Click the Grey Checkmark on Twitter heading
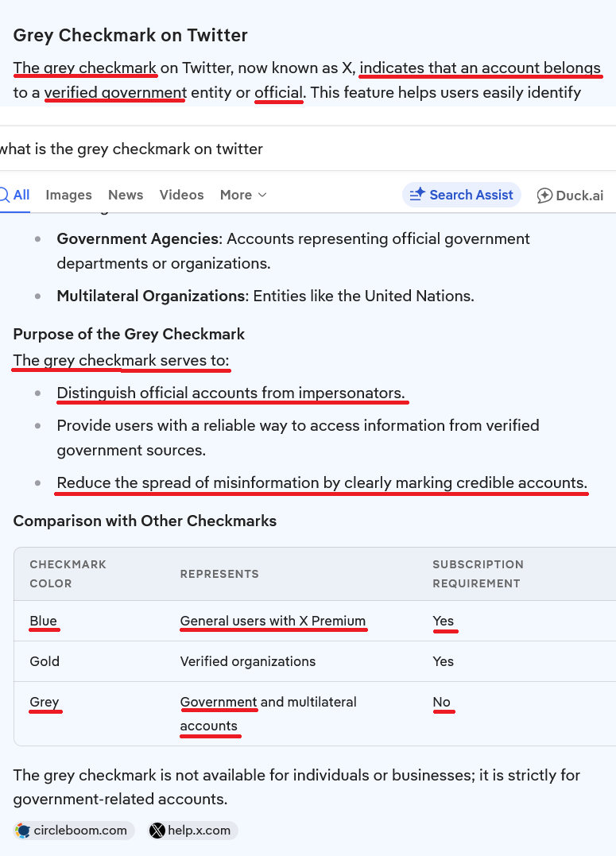The height and width of the screenshot is (856, 616). click(130, 35)
